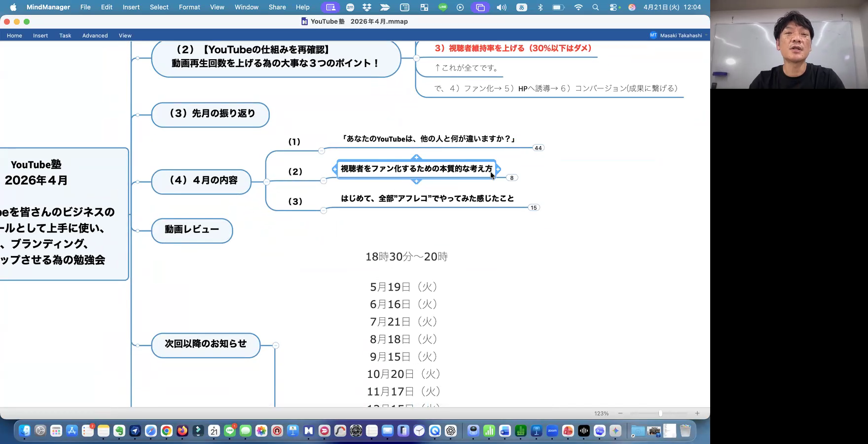Click the zoom in plus icon
The height and width of the screenshot is (444, 868).
[x=697, y=413]
